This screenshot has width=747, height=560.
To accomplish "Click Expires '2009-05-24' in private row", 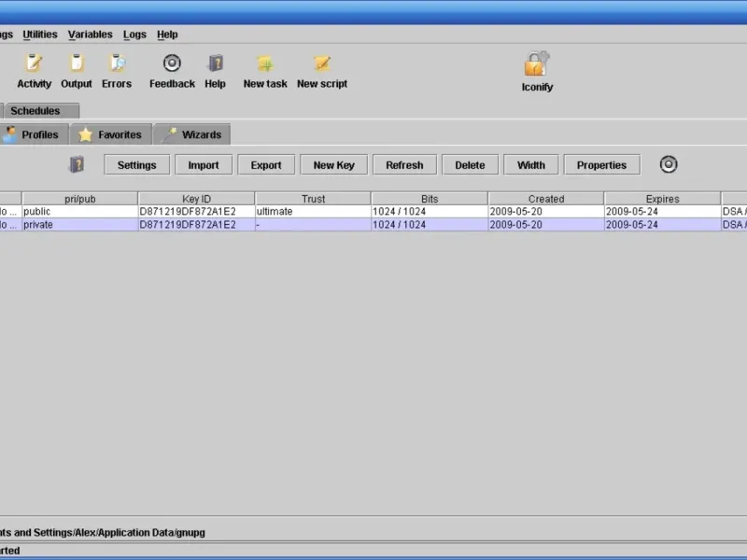I will click(662, 225).
